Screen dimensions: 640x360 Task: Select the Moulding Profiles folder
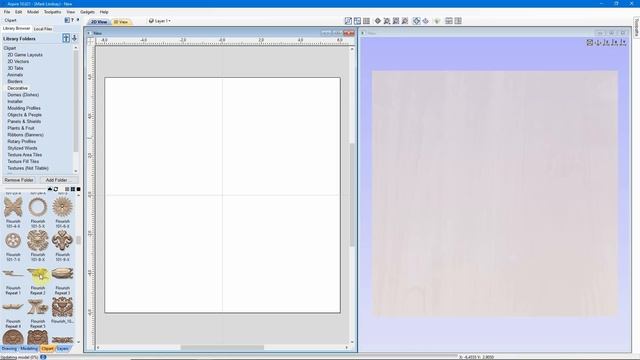click(x=24, y=108)
